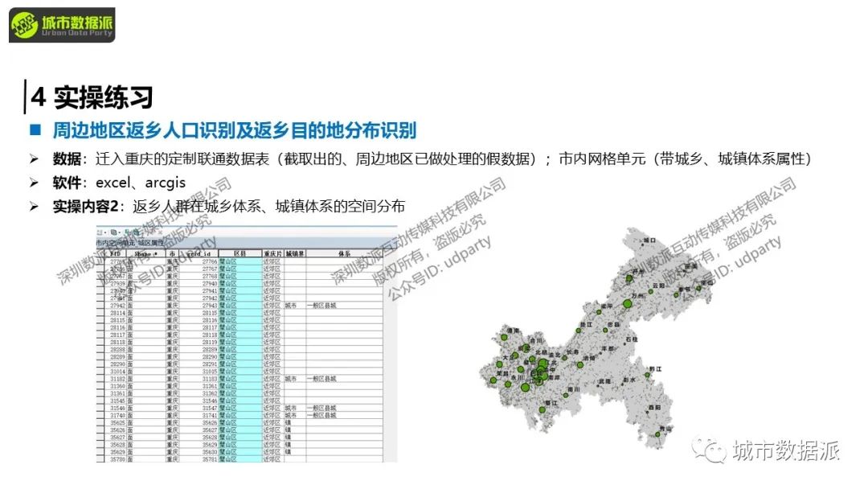Click the 城市数据派 WeChat icon at bottom right
868x489 pixels.
[710, 450]
